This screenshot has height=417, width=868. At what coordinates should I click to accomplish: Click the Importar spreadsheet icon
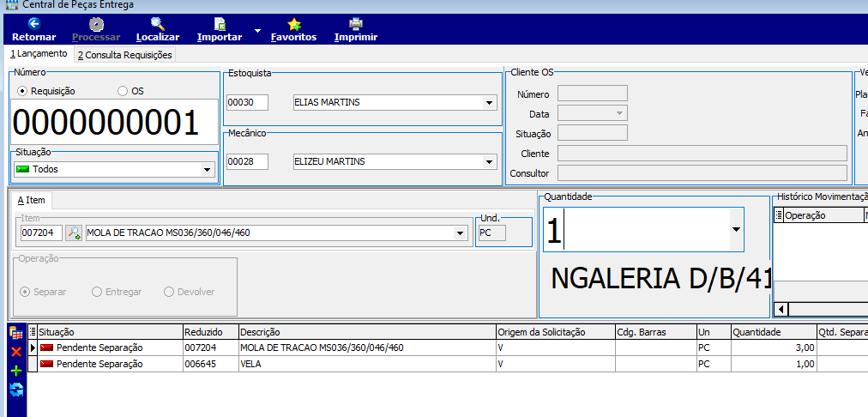click(x=220, y=24)
